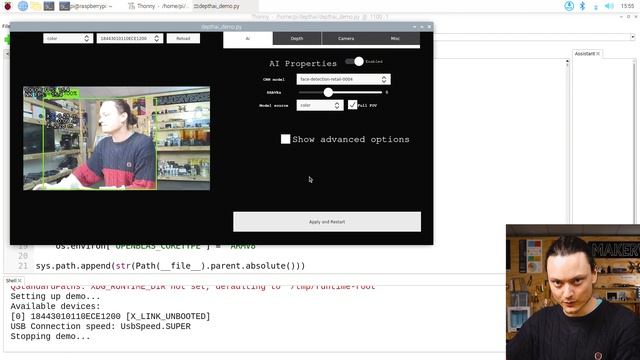Open the device ID 18443010118ECE1200 dropdown
Image resolution: width=640 pixels, height=360 pixels.
[130, 38]
